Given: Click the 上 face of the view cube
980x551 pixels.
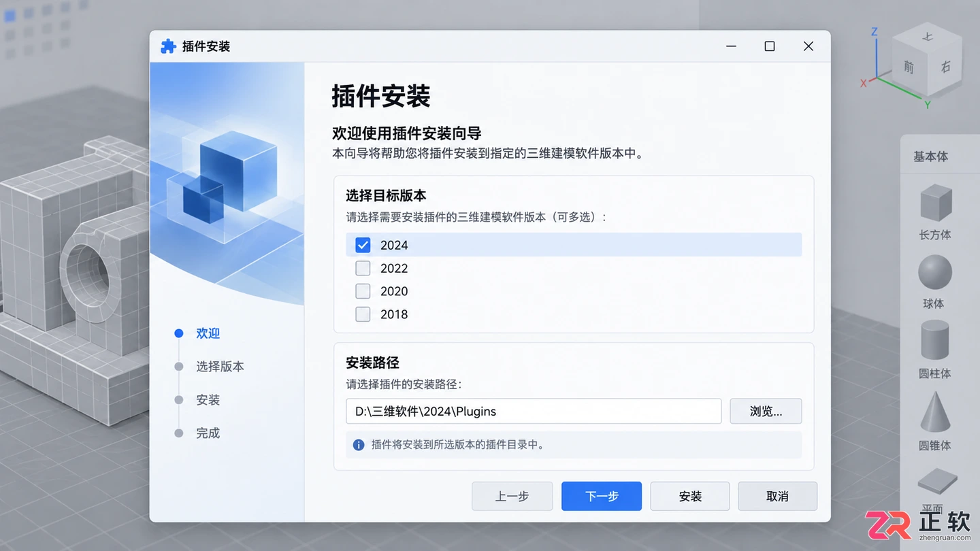Looking at the screenshot, I should tap(927, 35).
